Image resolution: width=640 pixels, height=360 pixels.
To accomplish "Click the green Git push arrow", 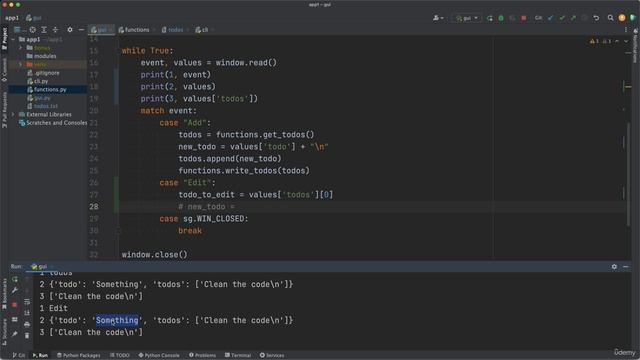I will click(x=573, y=18).
